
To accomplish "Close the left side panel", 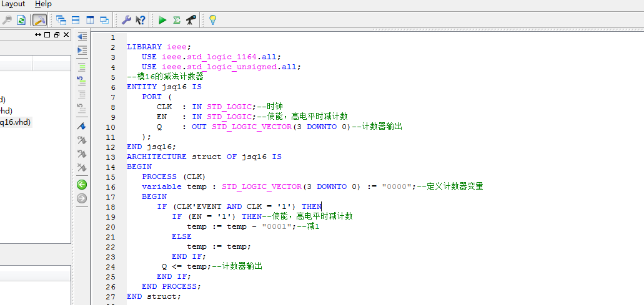I will [67, 34].
